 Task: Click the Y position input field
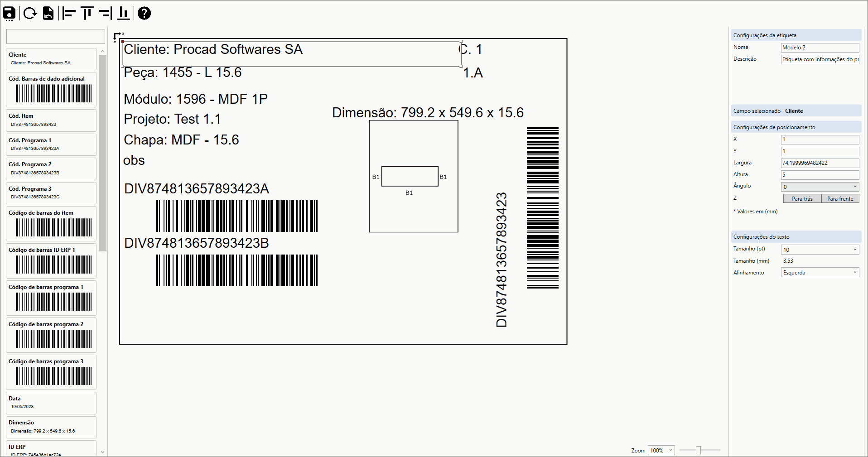point(820,151)
